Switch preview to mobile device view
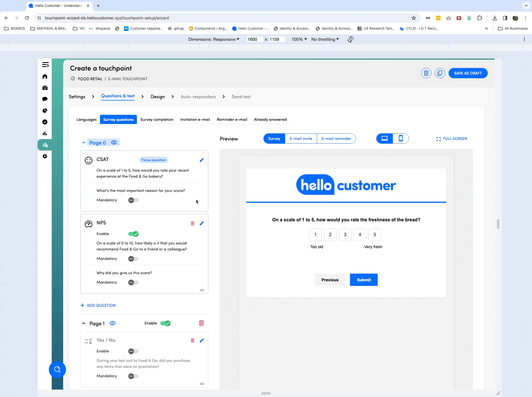The image size is (532, 397). click(401, 139)
